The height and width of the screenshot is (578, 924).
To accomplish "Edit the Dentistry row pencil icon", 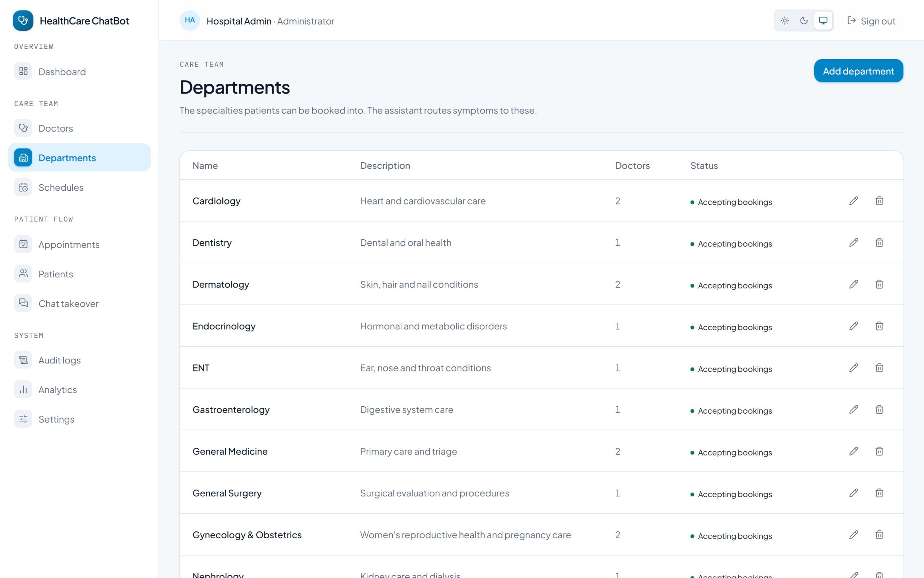I will pos(853,242).
